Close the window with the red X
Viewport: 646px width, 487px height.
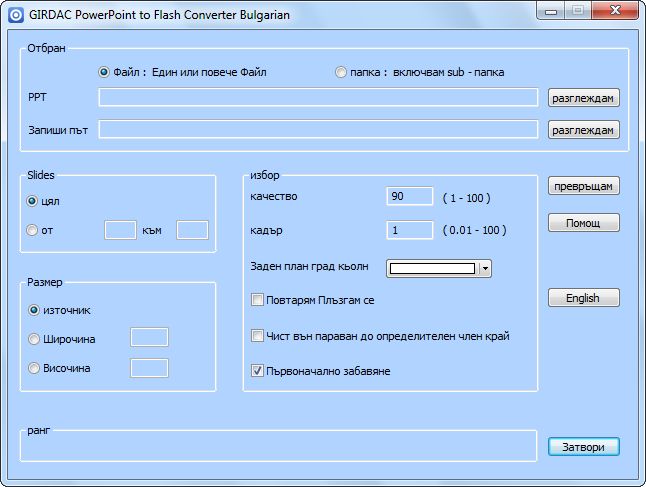(x=615, y=11)
